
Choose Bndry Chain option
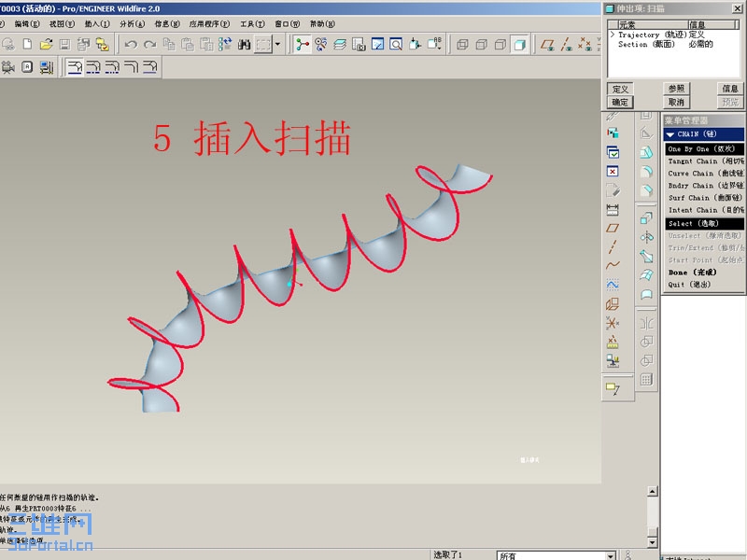click(x=704, y=186)
